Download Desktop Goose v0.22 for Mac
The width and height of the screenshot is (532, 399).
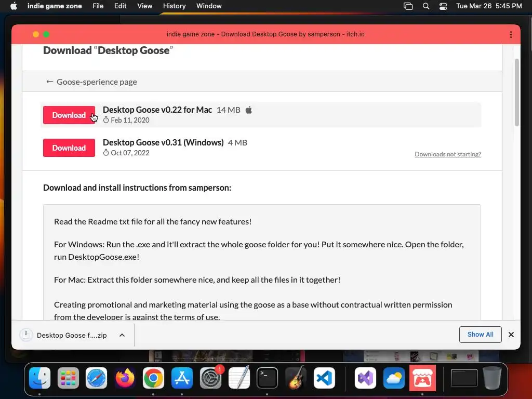(69, 115)
